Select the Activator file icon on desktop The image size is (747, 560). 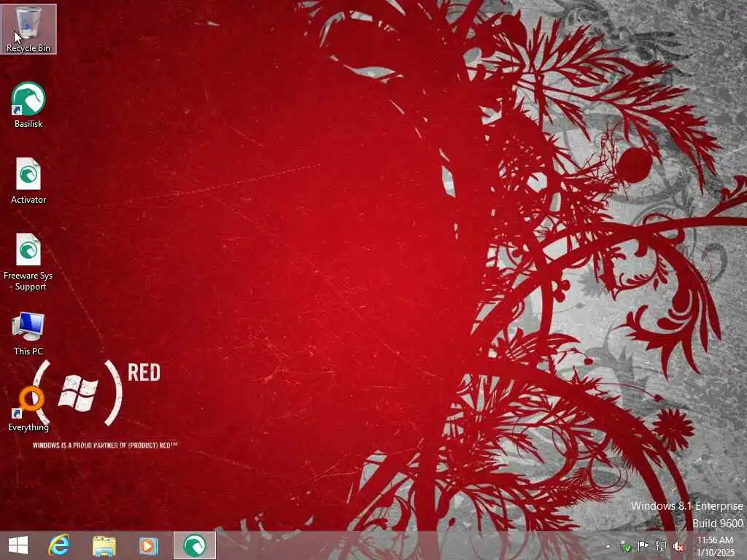point(28,181)
